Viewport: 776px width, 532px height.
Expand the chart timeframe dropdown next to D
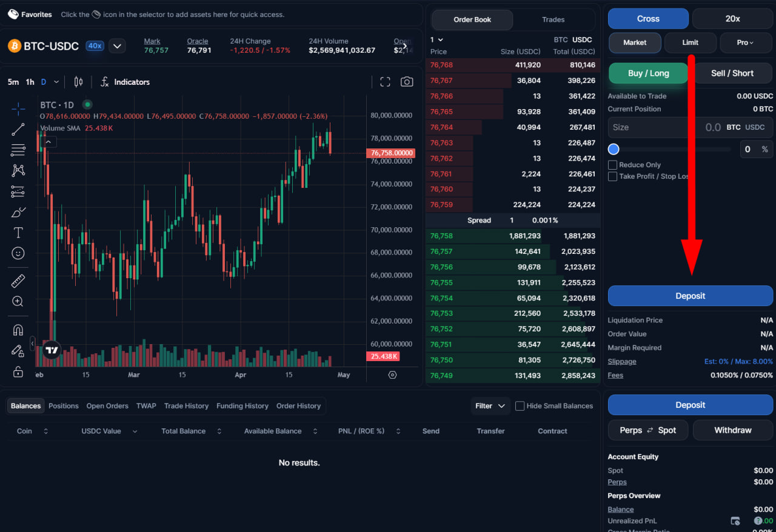tap(56, 82)
